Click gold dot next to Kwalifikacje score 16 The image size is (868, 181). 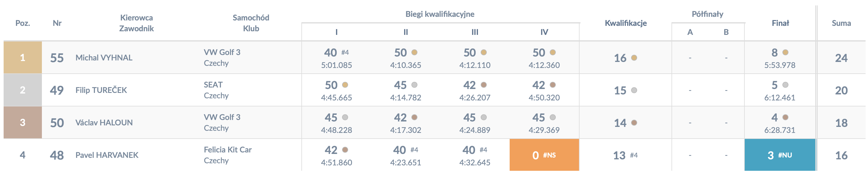click(x=634, y=58)
